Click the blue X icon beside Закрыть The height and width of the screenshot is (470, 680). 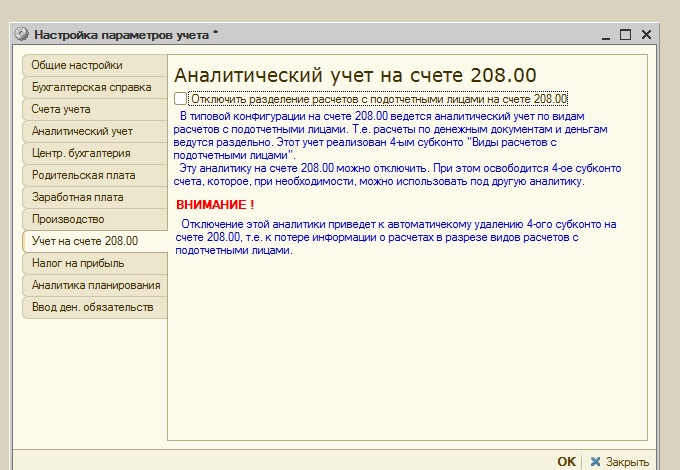[x=596, y=462]
